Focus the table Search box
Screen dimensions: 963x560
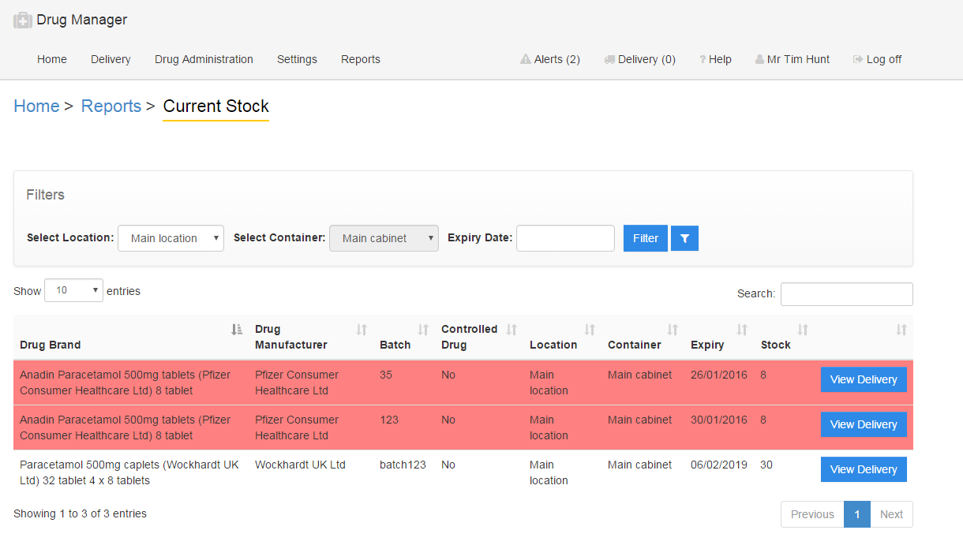click(846, 293)
